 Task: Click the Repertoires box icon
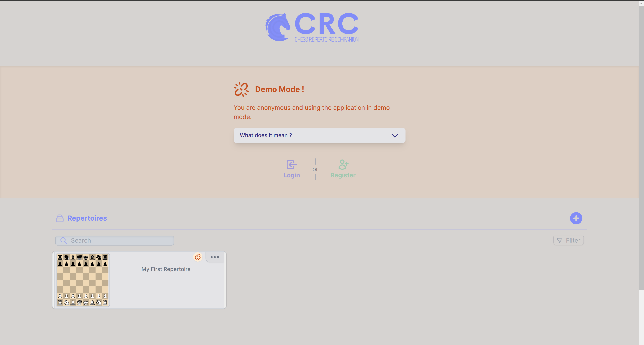click(x=60, y=218)
